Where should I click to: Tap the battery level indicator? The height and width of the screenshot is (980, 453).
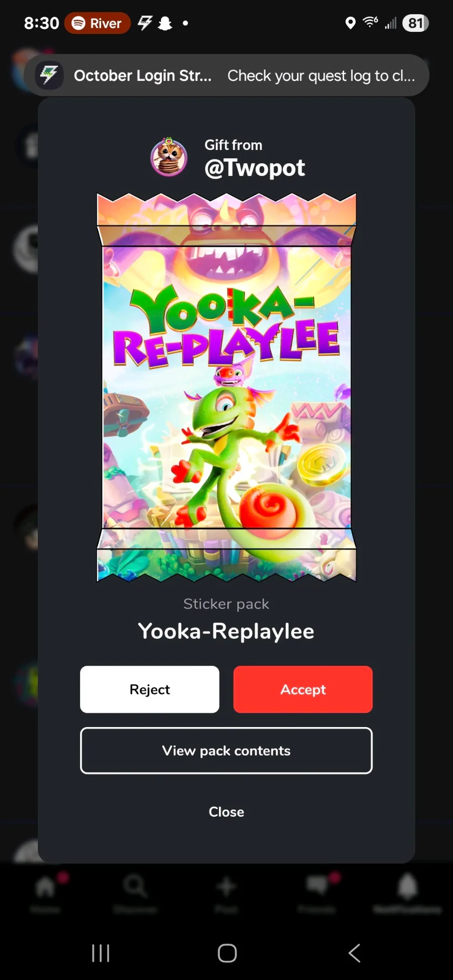pyautogui.click(x=415, y=23)
